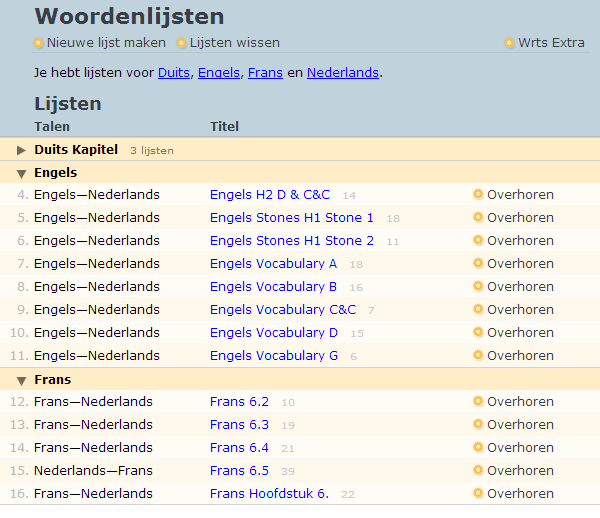Open list Engels Vocabulary C&C
The height and width of the screenshot is (518, 600).
pos(283,309)
